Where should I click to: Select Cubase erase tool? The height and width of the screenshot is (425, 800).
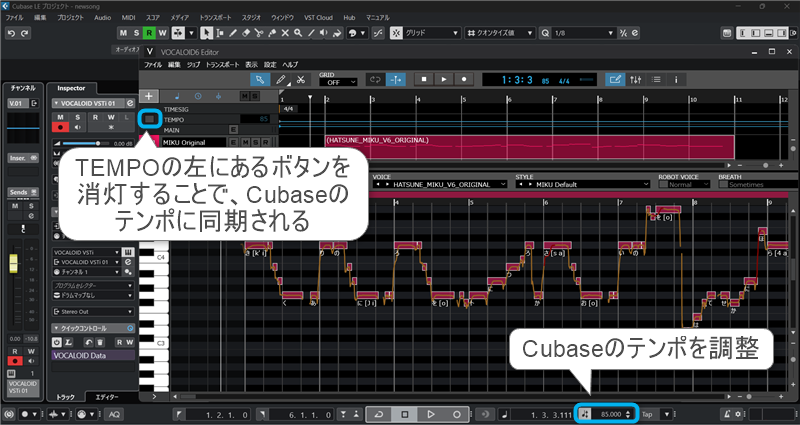coord(246,33)
